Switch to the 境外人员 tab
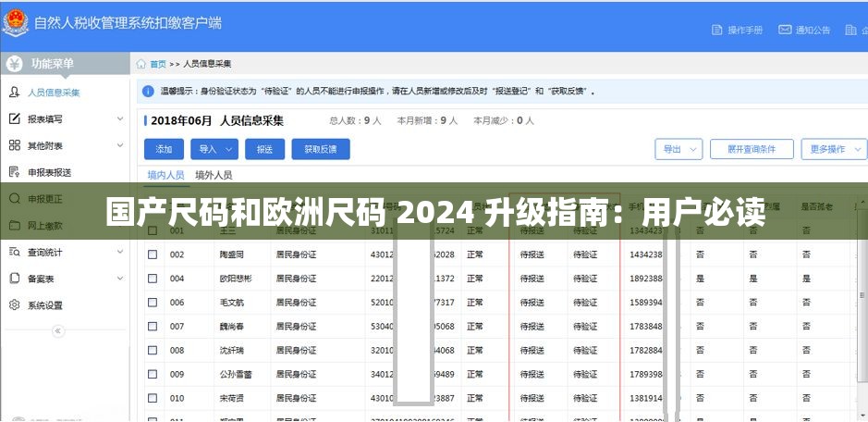 pos(214,175)
